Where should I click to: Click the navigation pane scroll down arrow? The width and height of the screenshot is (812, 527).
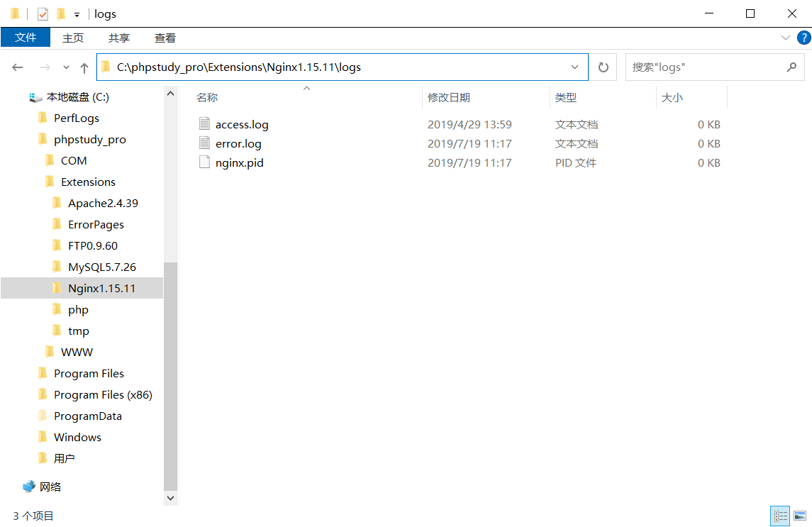170,498
